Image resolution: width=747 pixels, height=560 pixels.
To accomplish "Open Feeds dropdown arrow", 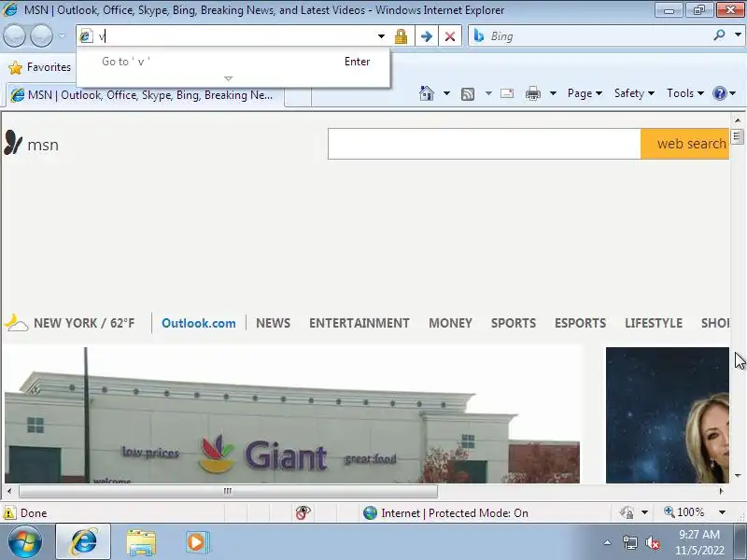I will 488,93.
